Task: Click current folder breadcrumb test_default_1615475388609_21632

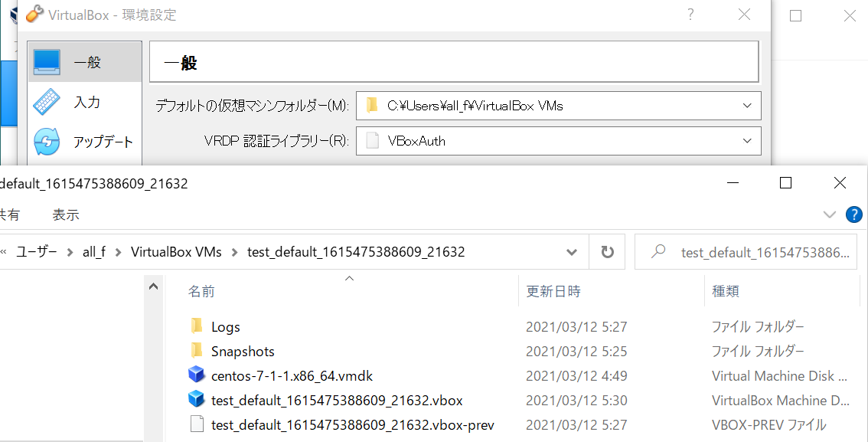Action: coord(356,252)
